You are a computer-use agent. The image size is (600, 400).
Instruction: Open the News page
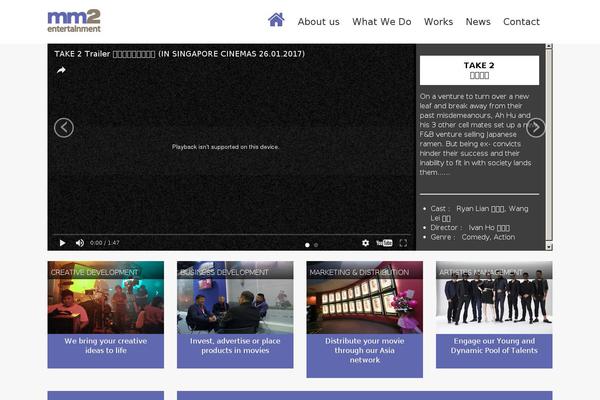point(478,22)
